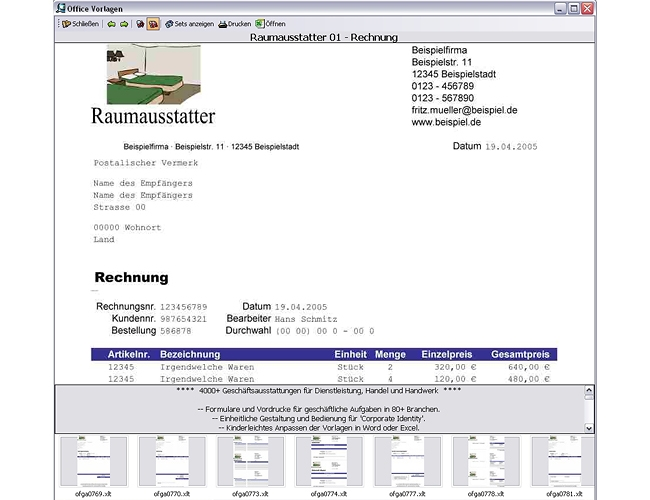Click the description panel scroll-up arrow
Screen dimensions: 650x500
point(589,390)
